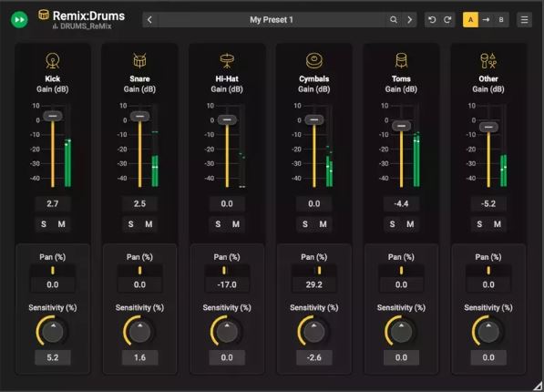
Task: Click the Hi-Hat icon
Action: coord(227,61)
